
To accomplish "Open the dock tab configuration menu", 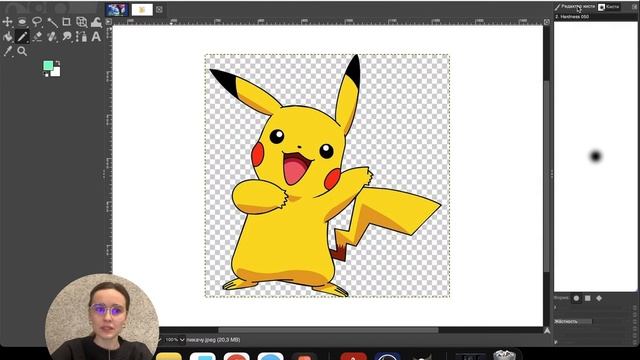I will tap(635, 7).
